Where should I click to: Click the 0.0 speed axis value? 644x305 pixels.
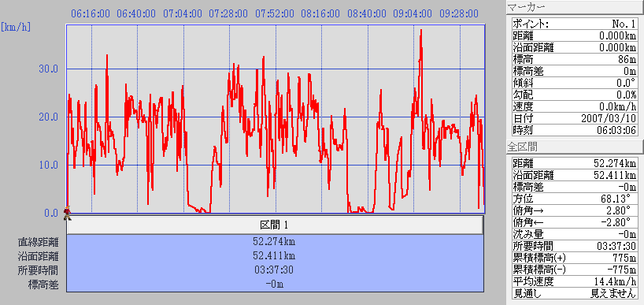coord(50,213)
